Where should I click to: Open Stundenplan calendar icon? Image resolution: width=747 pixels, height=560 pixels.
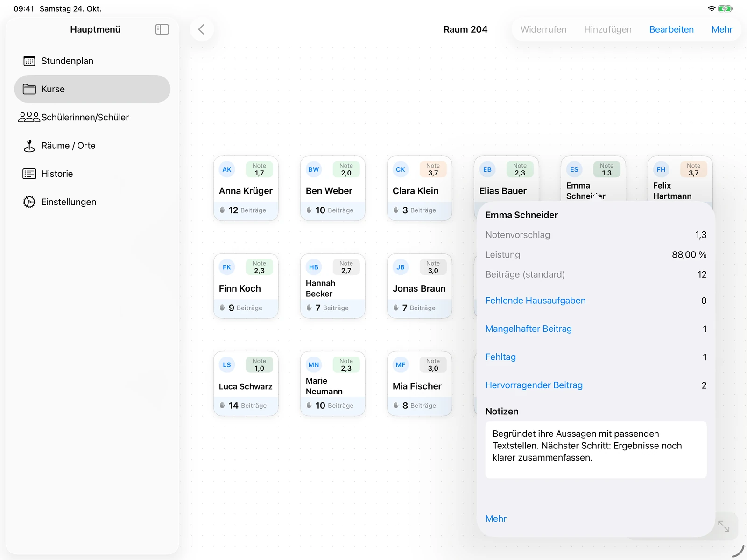point(29,61)
